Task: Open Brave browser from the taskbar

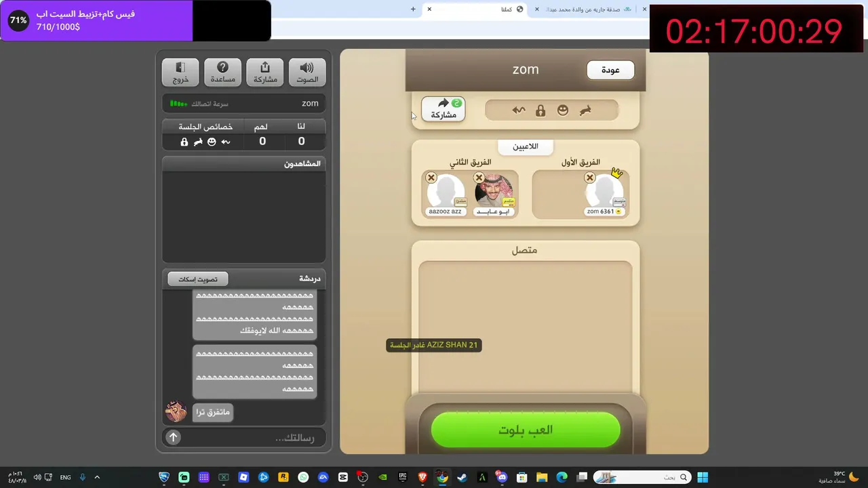Action: tap(422, 477)
